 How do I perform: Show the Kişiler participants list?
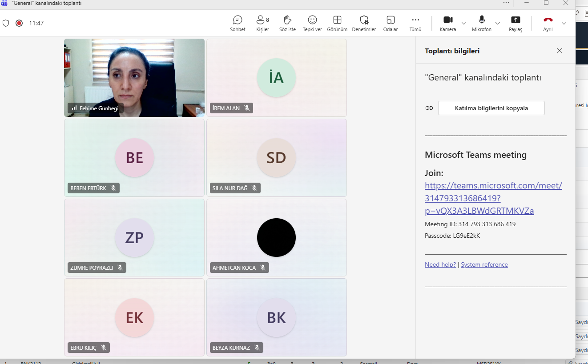pos(262,24)
